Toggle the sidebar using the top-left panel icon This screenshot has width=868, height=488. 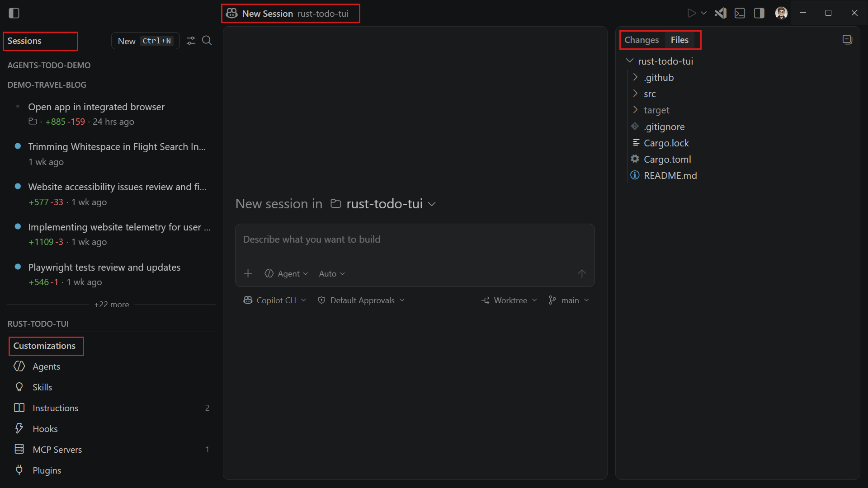click(x=14, y=13)
